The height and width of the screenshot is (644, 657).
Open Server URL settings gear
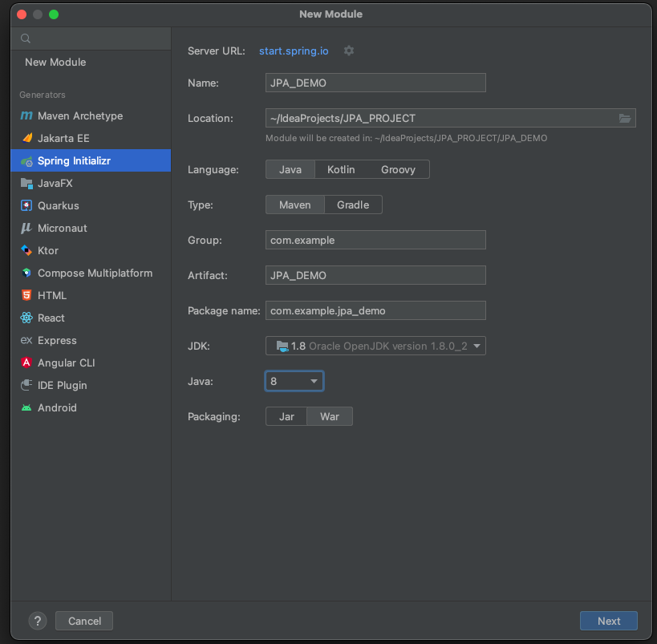click(x=349, y=51)
